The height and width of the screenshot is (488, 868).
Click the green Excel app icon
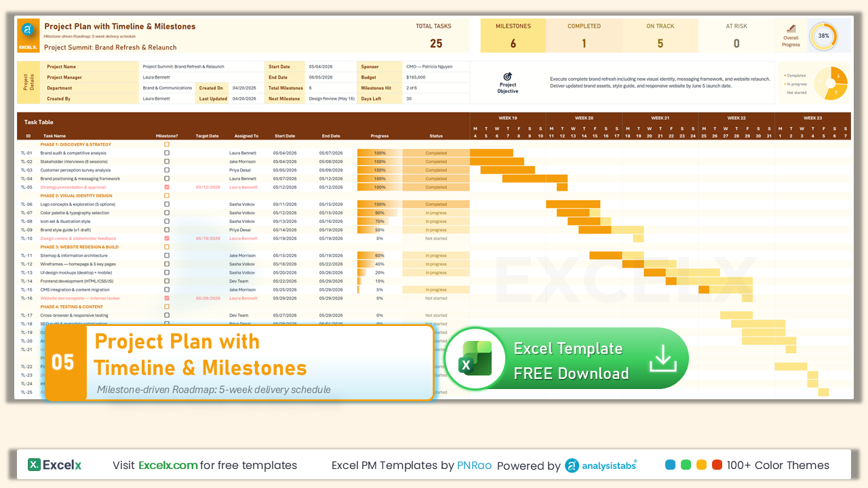click(475, 359)
